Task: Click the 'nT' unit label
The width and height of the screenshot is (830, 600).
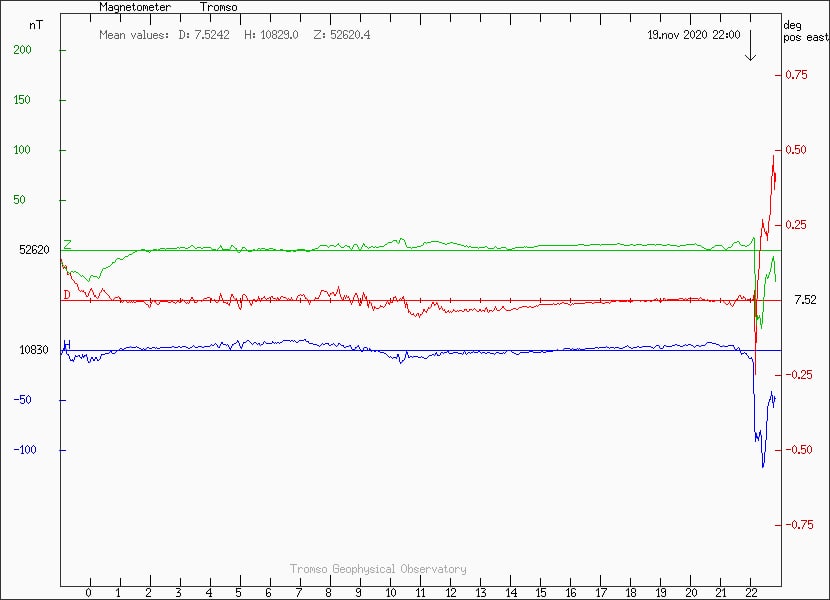Action: (36, 25)
